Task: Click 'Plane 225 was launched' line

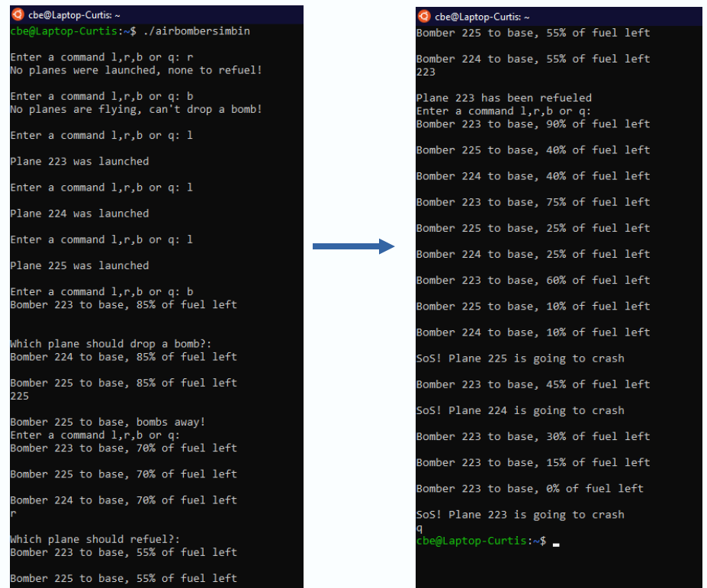Action: [x=79, y=265]
